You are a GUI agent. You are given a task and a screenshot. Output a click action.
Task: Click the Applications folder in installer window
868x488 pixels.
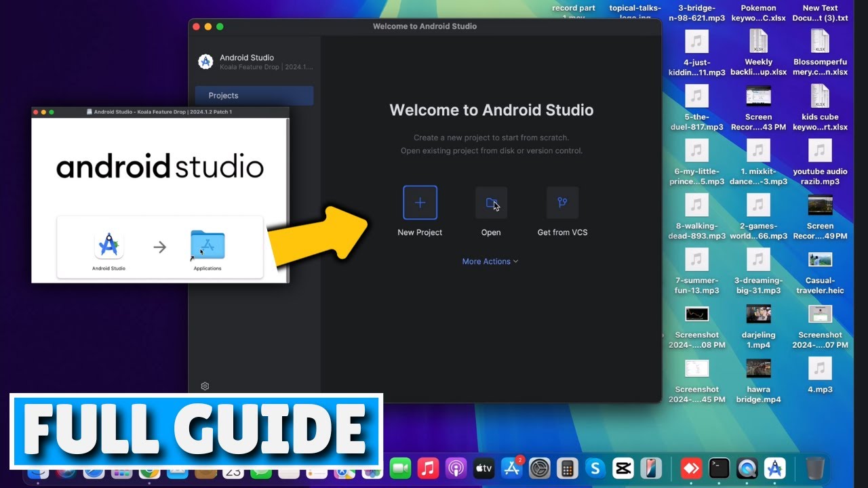coord(208,245)
